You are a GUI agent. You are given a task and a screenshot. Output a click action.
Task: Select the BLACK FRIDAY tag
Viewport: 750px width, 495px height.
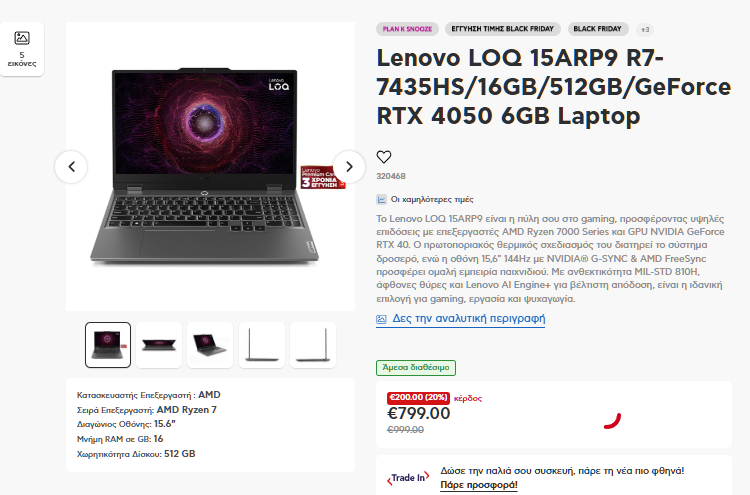(597, 29)
